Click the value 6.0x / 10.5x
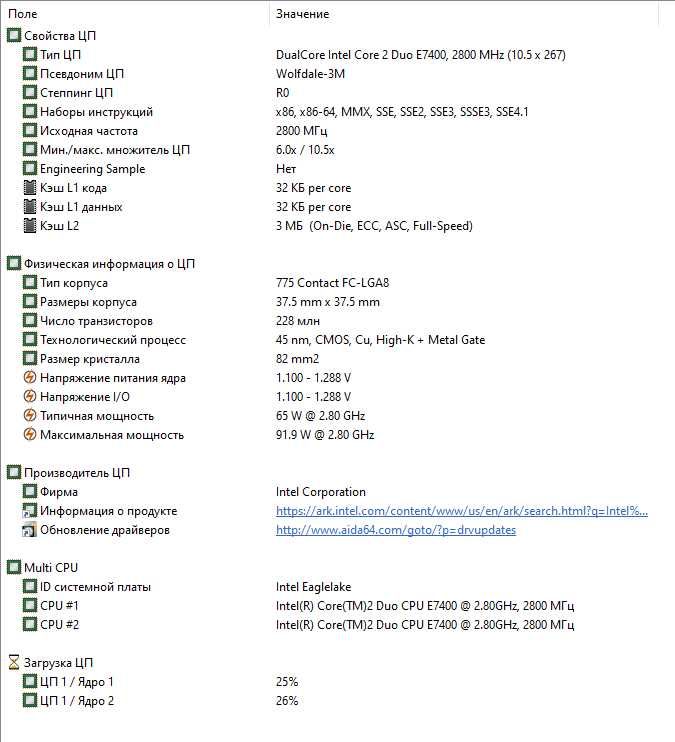Viewport: 675px width, 742px height. tap(305, 150)
